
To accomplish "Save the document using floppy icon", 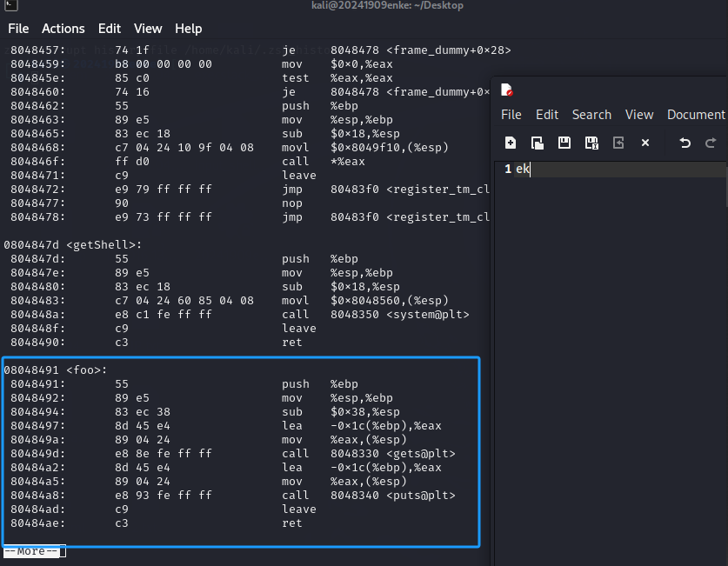I will click(564, 143).
